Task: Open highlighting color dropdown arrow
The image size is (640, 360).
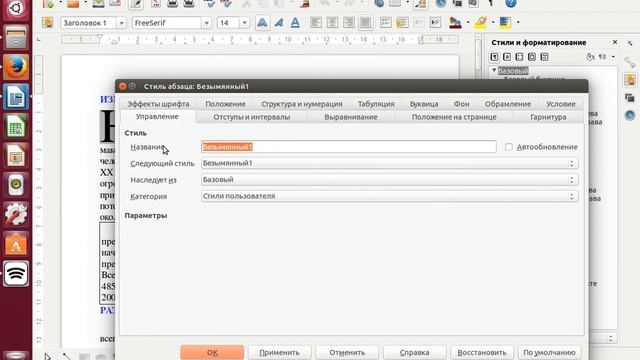Action: click(493, 22)
